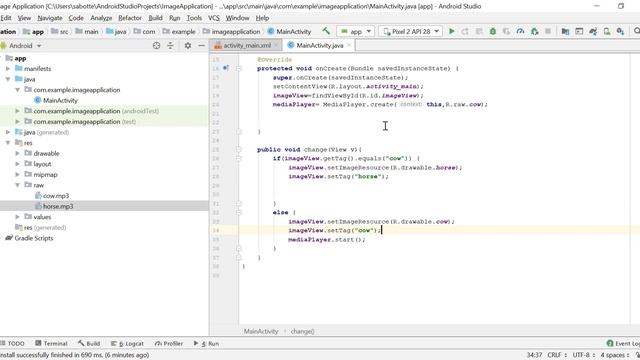The width and height of the screenshot is (640, 360).
Task: Click Attach Debugger to Android Process icon
Action: click(x=534, y=31)
